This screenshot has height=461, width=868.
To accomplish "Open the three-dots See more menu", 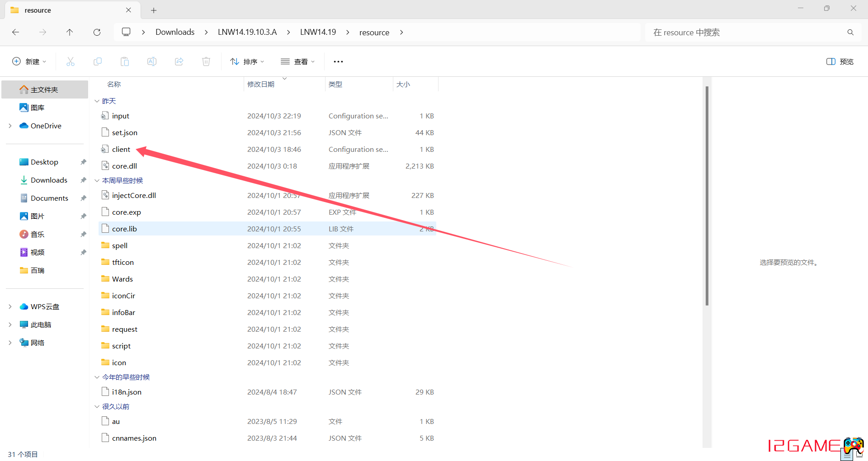I will tap(338, 61).
